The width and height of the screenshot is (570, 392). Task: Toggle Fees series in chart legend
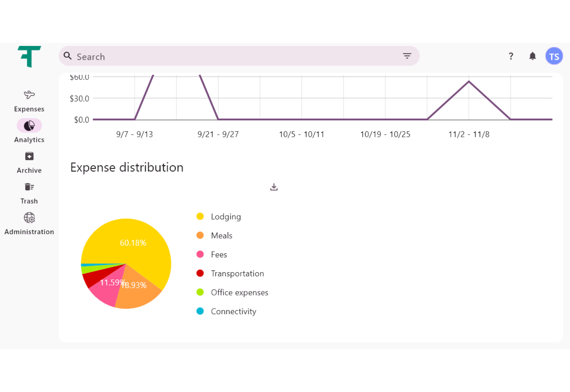pos(219,254)
